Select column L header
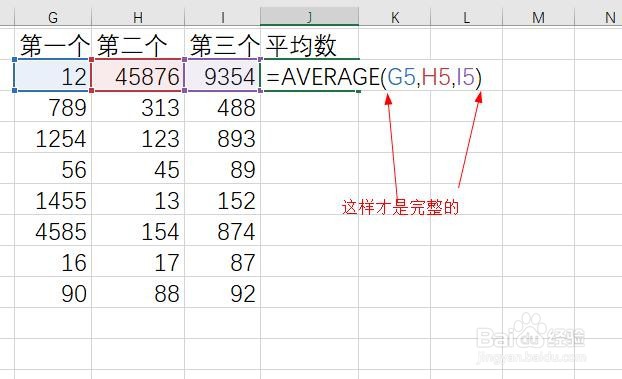The image size is (622, 379). [466, 17]
